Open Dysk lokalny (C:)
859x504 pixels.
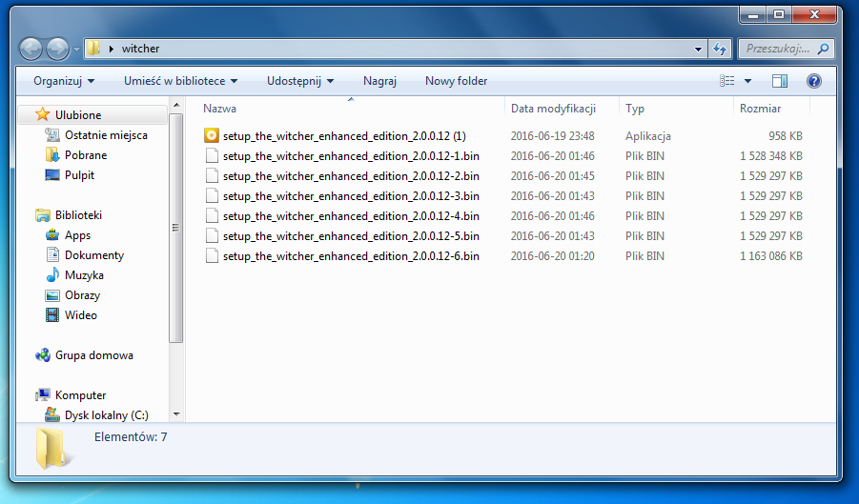click(106, 415)
